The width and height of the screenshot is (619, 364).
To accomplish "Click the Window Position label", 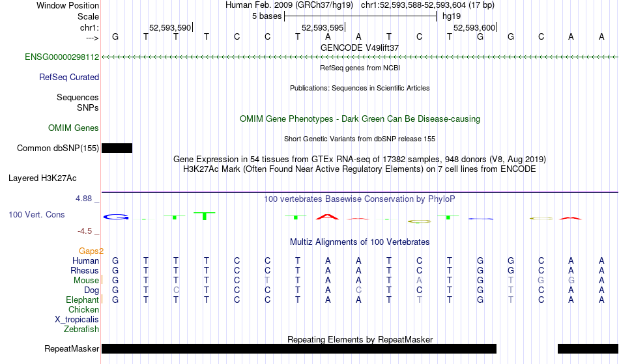I will 68,5.
